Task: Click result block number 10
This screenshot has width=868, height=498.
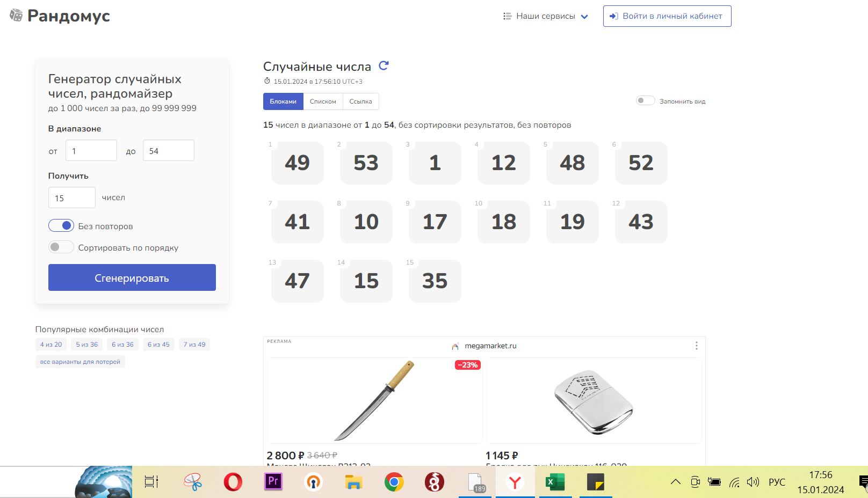Action: tap(366, 222)
